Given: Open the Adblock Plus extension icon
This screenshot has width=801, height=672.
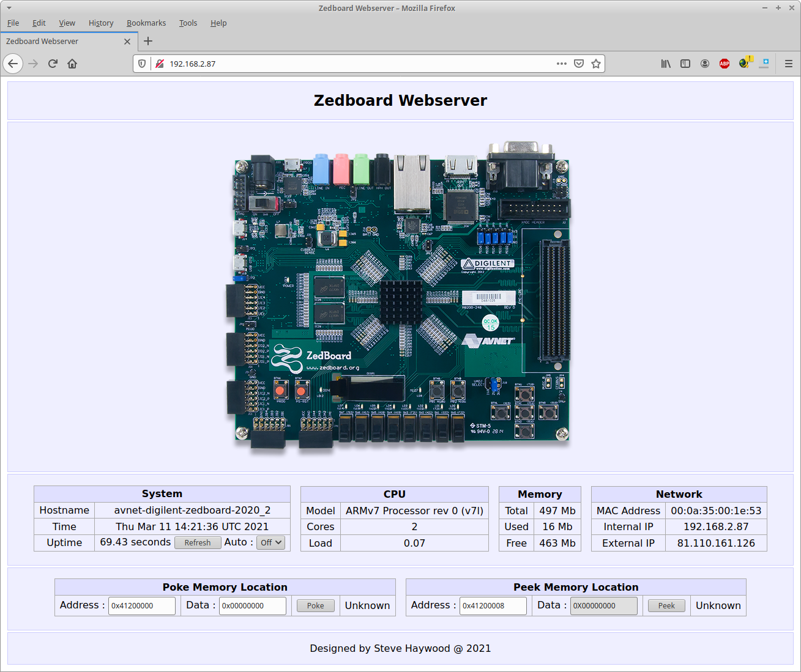Looking at the screenshot, I should click(x=725, y=64).
